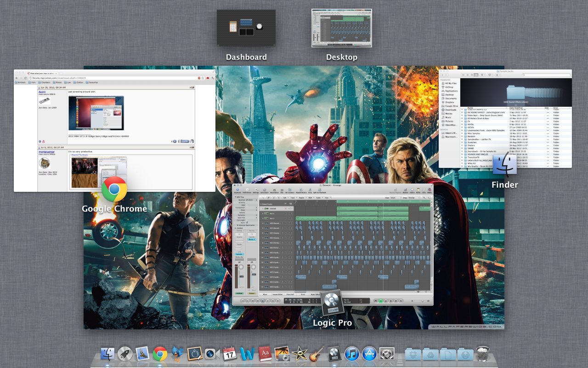Screen dimensions: 588x368
Task: Toggle Inspector in Logic Pro toolbar
Action: (x=237, y=190)
